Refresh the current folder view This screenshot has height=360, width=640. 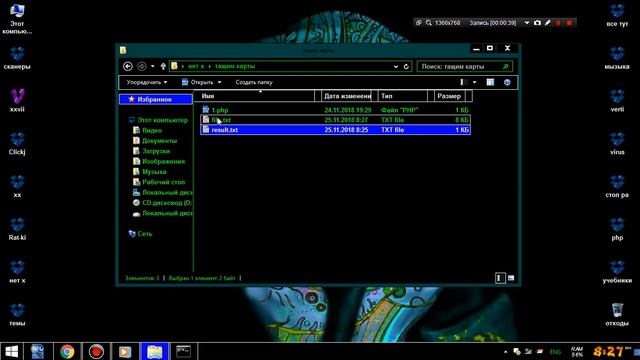(x=406, y=67)
